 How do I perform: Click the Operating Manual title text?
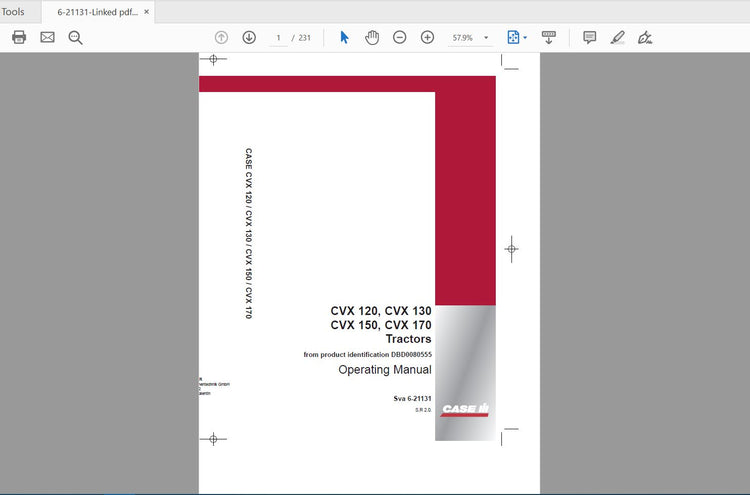pos(385,370)
